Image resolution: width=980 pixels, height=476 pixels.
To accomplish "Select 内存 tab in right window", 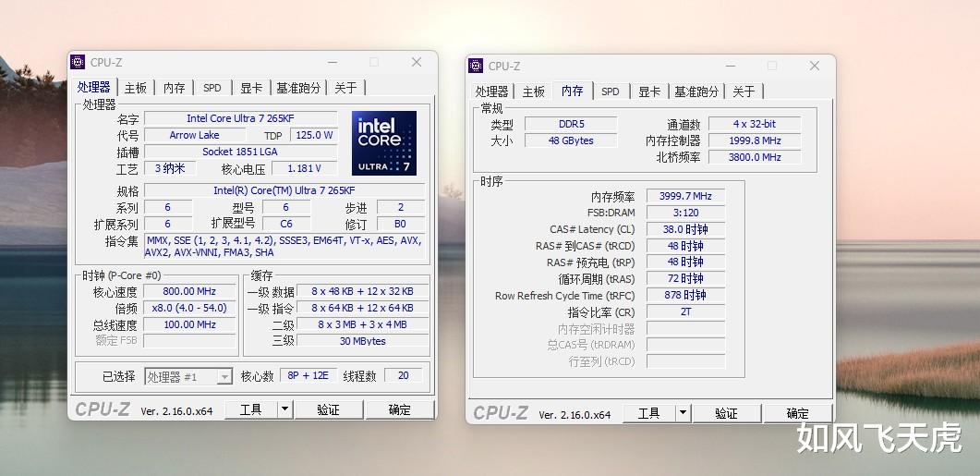I will click(x=573, y=91).
